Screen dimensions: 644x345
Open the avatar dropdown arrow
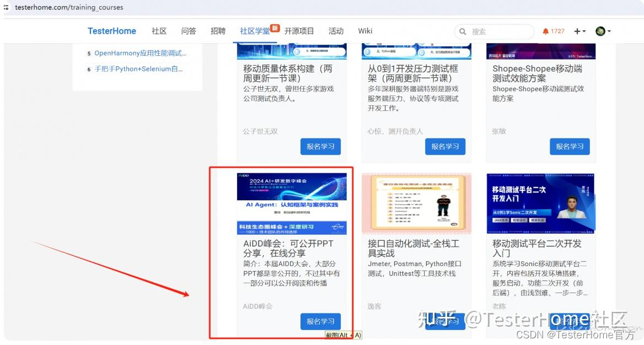point(609,31)
